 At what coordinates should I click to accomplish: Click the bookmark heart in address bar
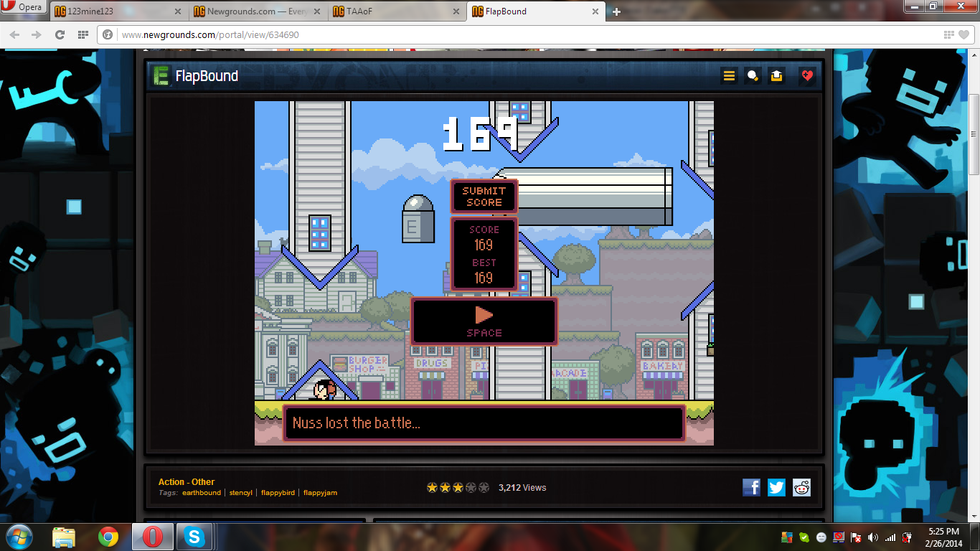[x=962, y=34]
